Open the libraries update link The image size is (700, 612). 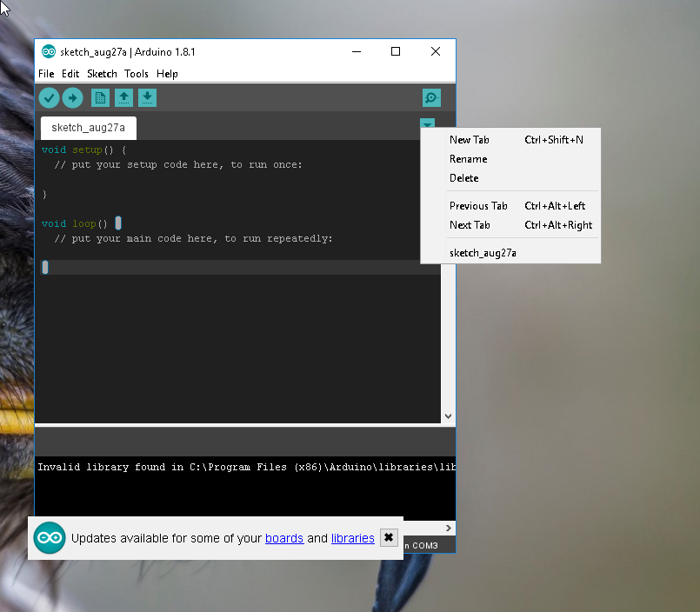coord(353,538)
